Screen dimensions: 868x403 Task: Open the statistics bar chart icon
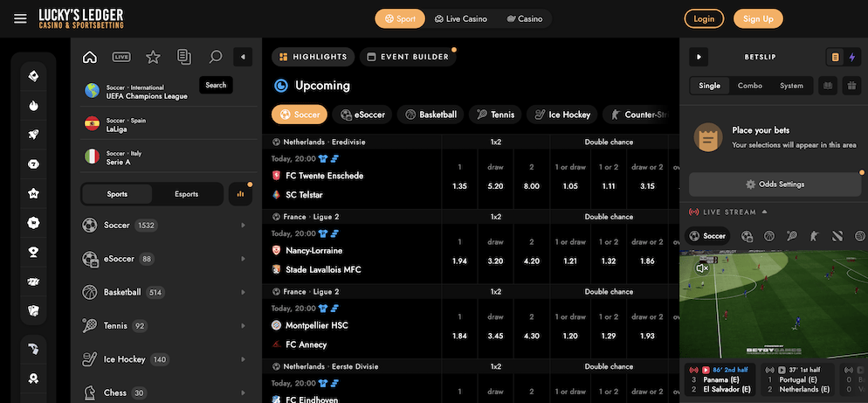240,194
